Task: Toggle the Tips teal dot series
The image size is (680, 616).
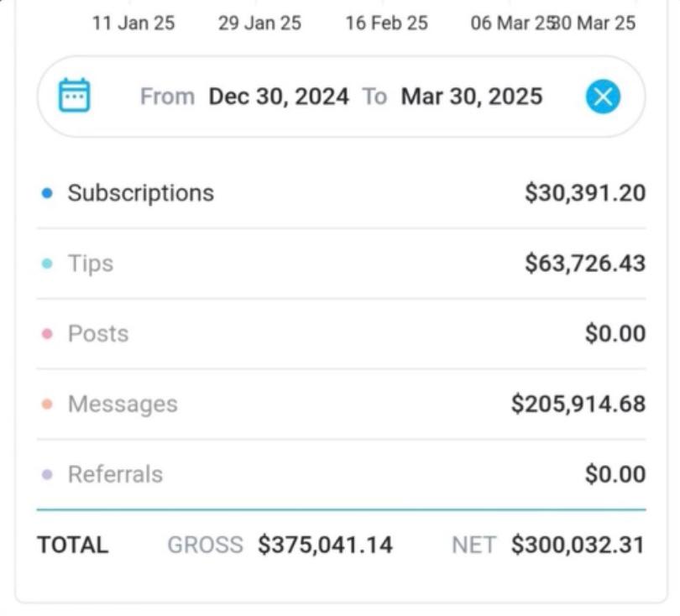Action: (x=47, y=264)
